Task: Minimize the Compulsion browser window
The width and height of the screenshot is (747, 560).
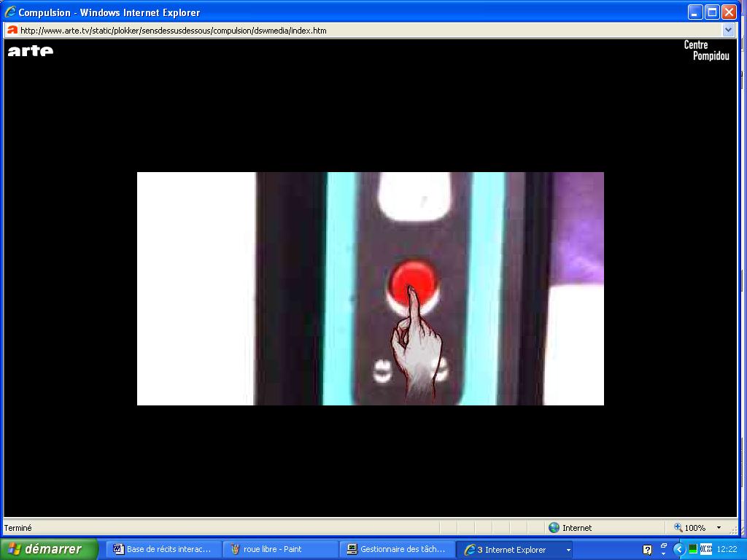Action: point(695,12)
